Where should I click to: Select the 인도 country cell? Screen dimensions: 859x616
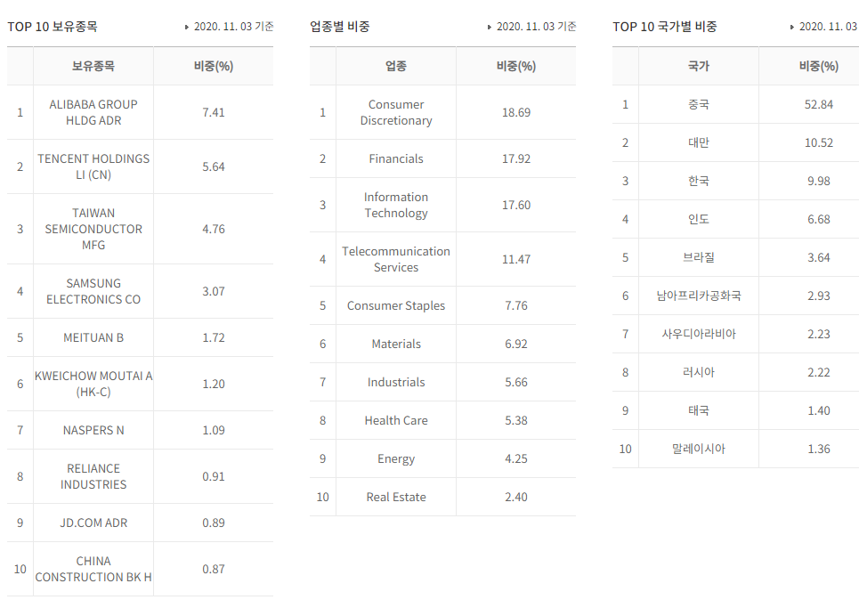coord(699,219)
